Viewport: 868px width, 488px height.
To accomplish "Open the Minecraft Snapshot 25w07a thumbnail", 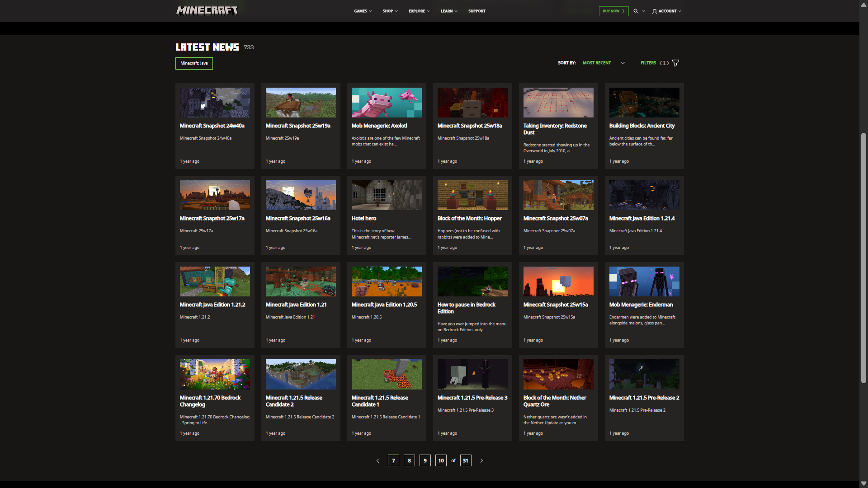I will [558, 195].
